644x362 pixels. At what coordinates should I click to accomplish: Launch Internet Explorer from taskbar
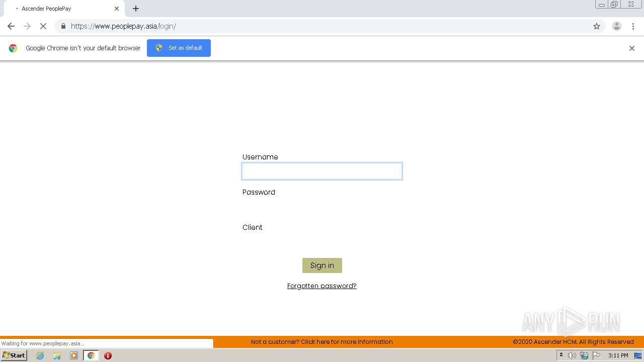[40, 355]
